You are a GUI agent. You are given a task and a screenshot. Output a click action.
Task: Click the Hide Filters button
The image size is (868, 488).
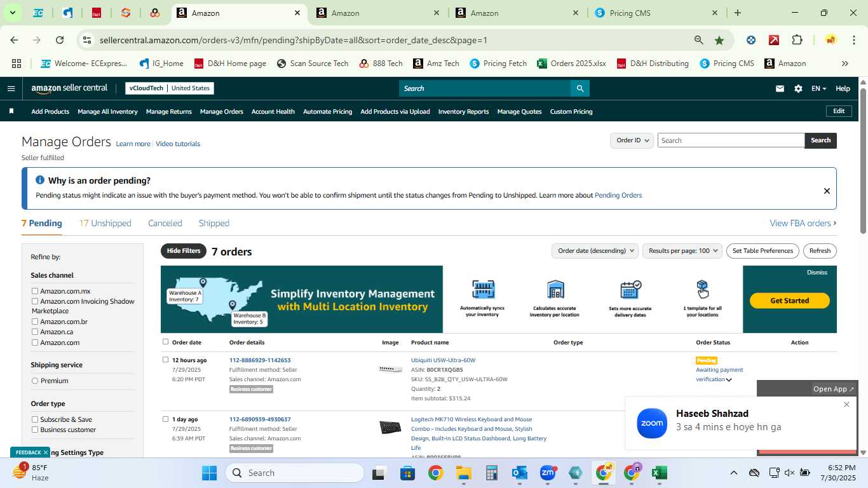(184, 251)
